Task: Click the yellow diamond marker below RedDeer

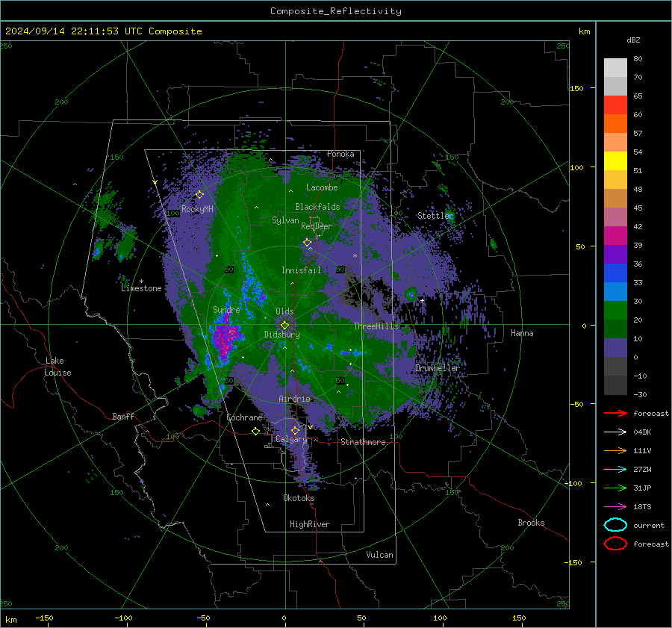Action: coord(307,243)
